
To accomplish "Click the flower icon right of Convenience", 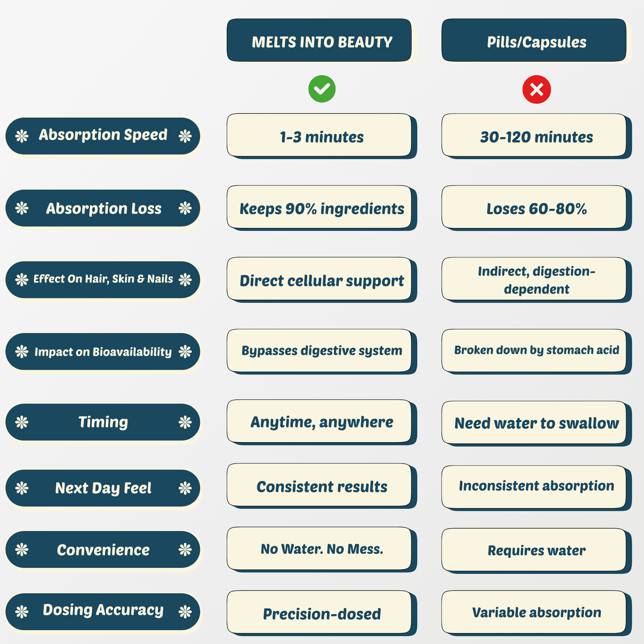I will tap(185, 550).
